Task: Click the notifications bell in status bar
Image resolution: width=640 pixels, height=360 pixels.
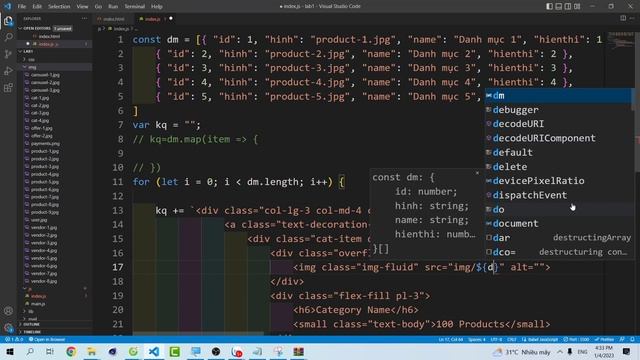Action: (632, 339)
